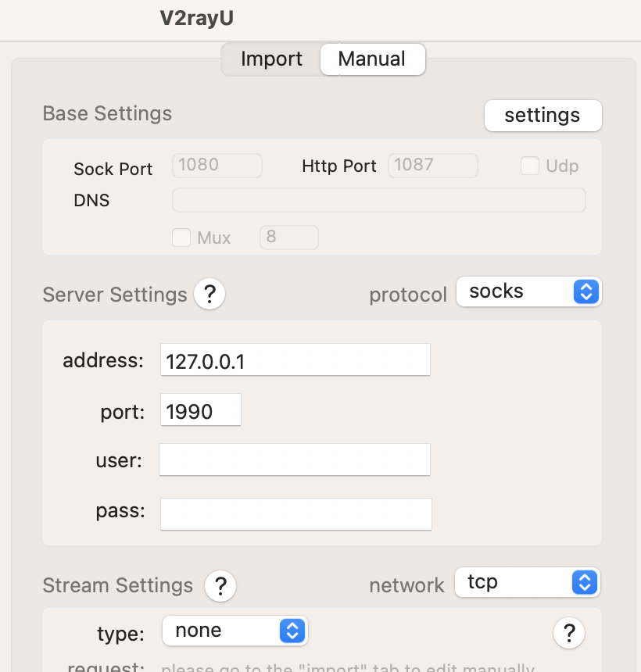
Task: Switch to the Import tab
Action: pyautogui.click(x=271, y=59)
